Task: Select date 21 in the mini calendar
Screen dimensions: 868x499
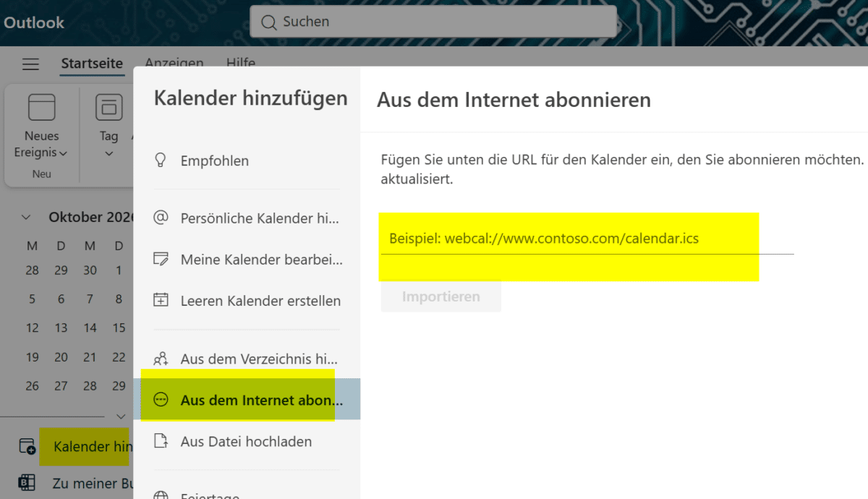Action: point(90,357)
